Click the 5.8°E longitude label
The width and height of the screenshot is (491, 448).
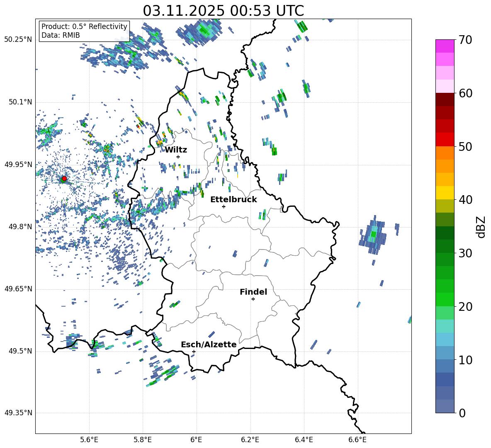[x=143, y=440]
